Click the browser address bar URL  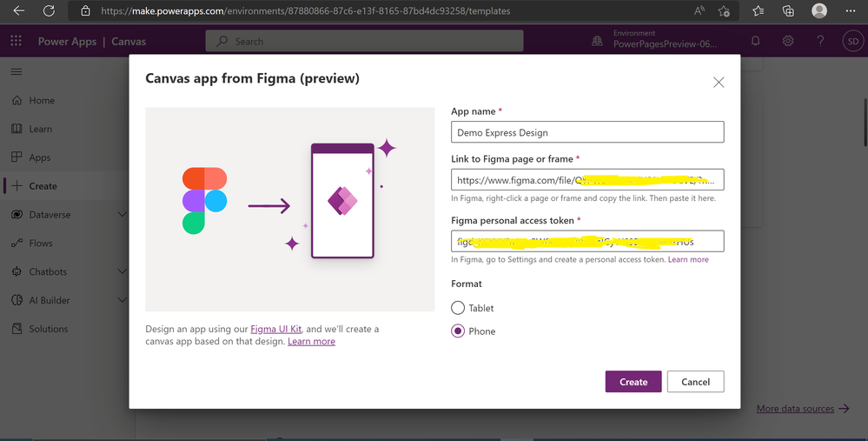click(306, 10)
